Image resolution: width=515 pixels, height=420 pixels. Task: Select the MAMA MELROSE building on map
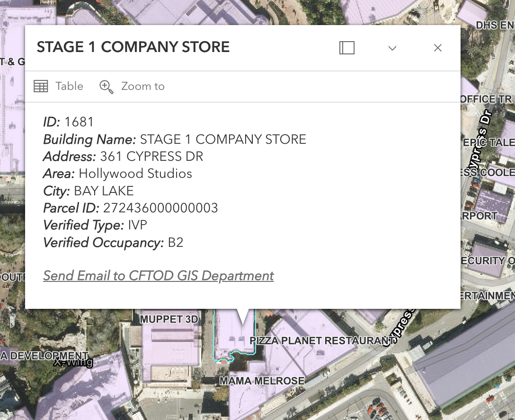(262, 381)
